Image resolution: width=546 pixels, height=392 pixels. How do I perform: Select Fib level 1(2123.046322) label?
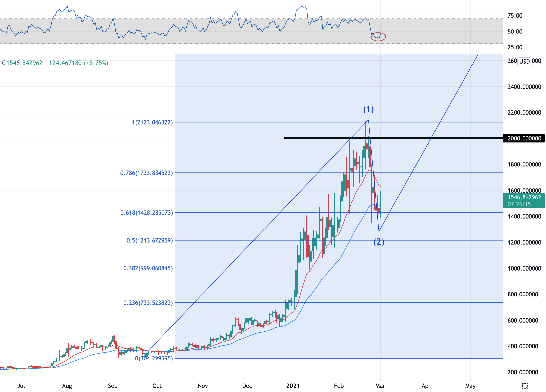[152, 122]
